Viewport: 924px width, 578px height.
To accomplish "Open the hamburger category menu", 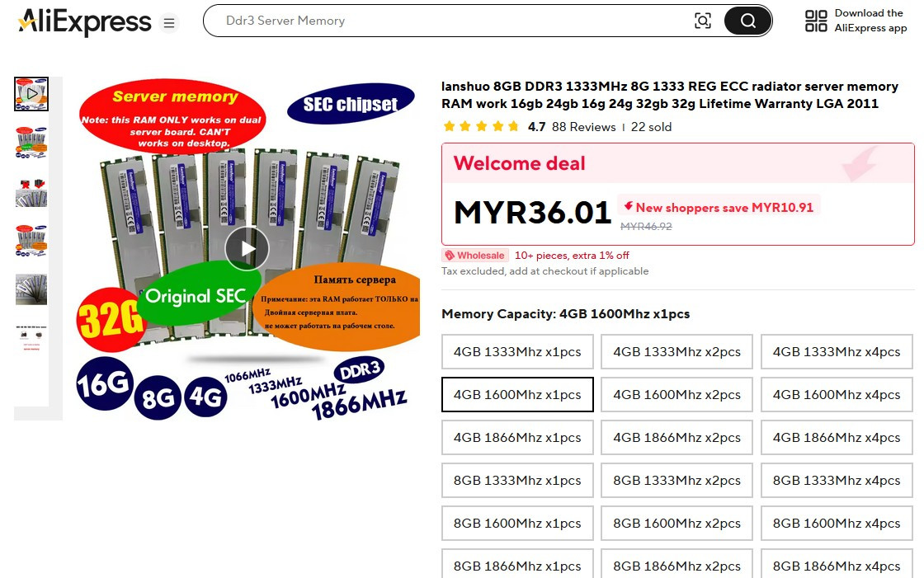I will (169, 23).
